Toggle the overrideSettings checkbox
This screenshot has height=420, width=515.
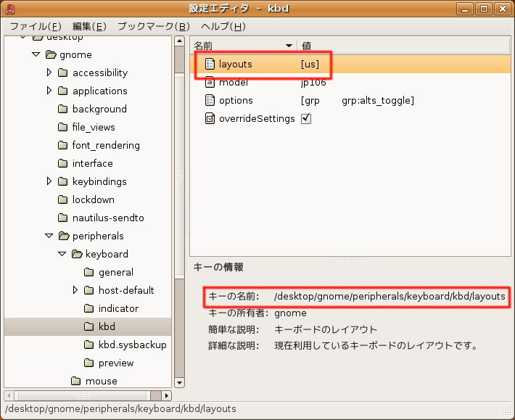(306, 119)
